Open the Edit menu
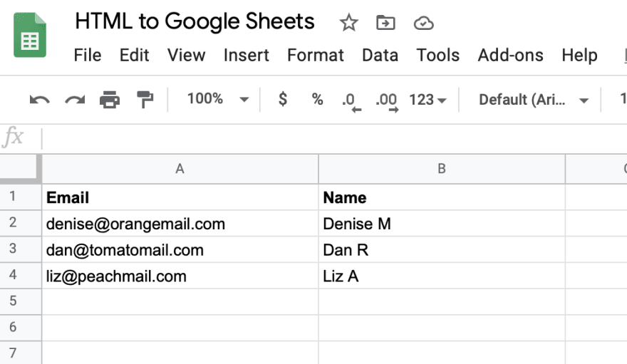This screenshot has width=627, height=364. tap(135, 55)
